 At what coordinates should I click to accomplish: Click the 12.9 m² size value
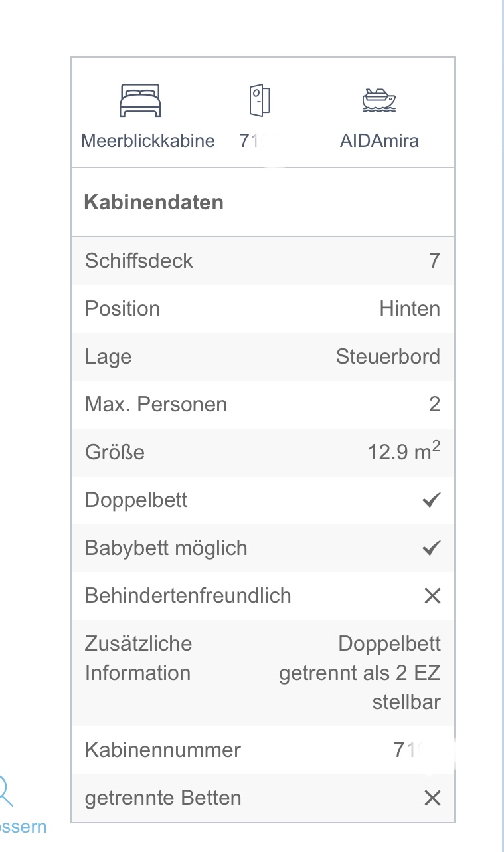click(404, 452)
